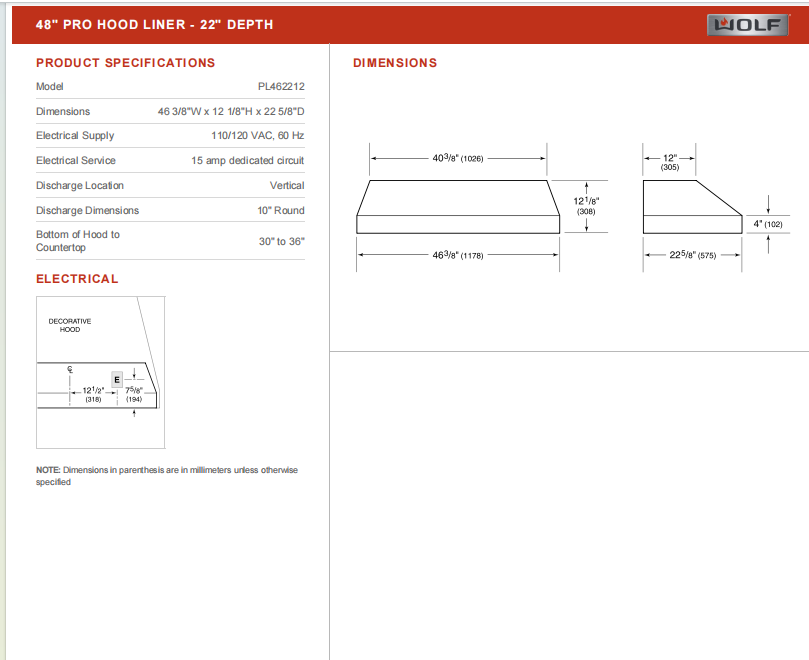Select the dimensions value 46 3/8"W x 12 1/8"H x 22 5/8"D
The image size is (809, 660).
[x=231, y=111]
